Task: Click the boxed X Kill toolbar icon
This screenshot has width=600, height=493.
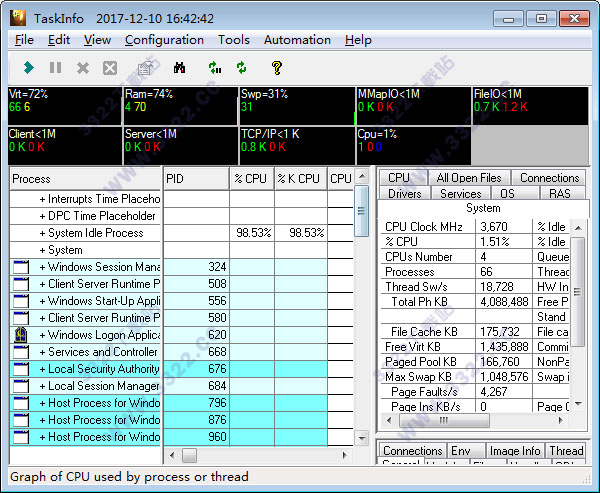Action: coord(109,68)
